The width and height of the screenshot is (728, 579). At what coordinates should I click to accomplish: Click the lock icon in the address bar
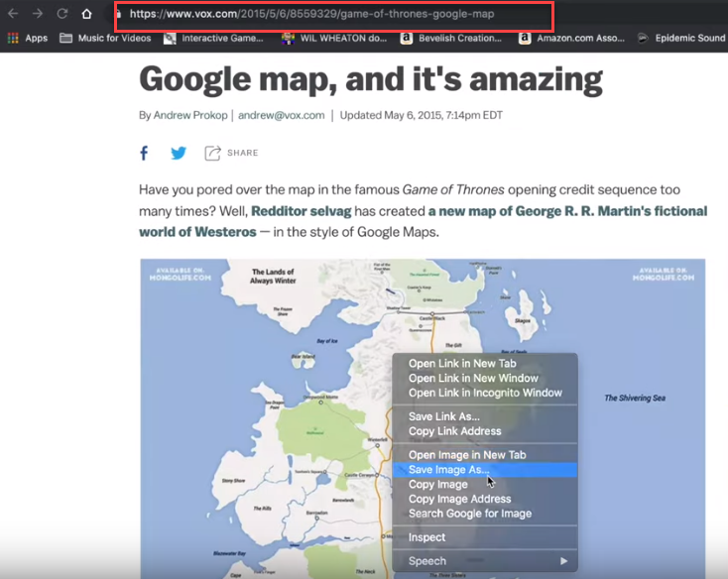119,14
